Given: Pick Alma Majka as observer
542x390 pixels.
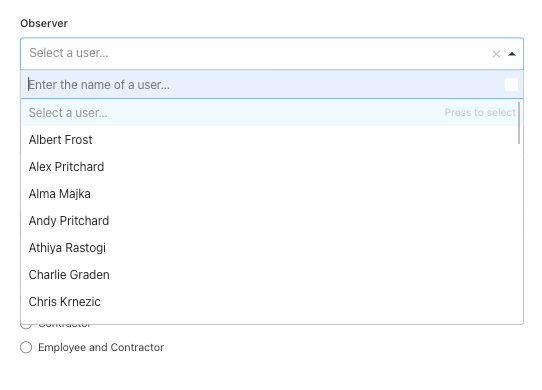Looking at the screenshot, I should tap(270, 194).
